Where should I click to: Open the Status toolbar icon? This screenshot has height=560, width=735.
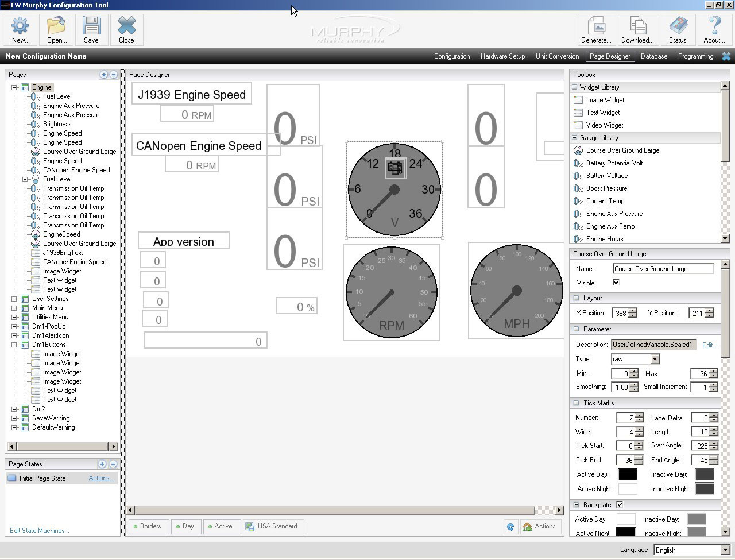pyautogui.click(x=678, y=26)
